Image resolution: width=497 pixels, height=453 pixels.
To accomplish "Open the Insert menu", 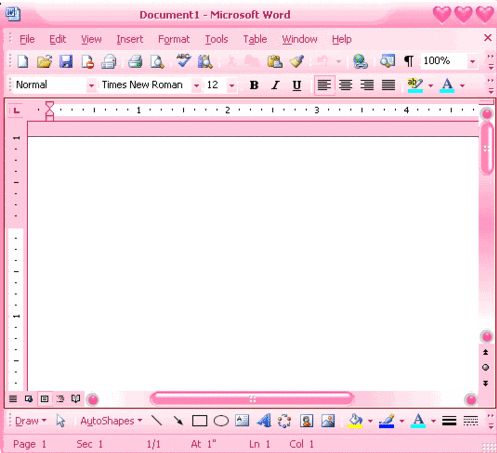I will point(130,39).
